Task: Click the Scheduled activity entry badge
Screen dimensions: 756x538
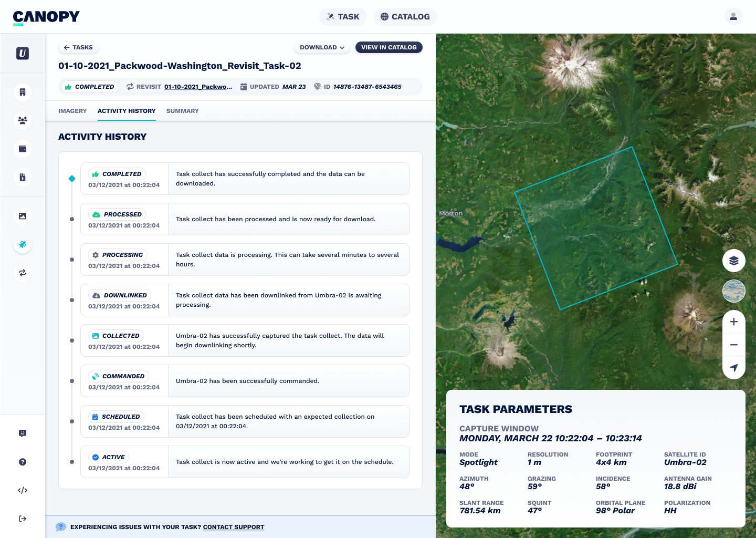Action: pyautogui.click(x=116, y=417)
